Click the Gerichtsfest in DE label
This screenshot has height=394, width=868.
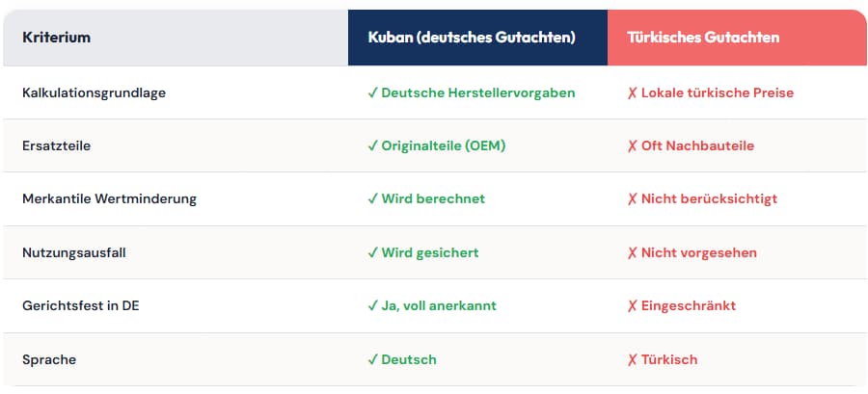point(81,305)
